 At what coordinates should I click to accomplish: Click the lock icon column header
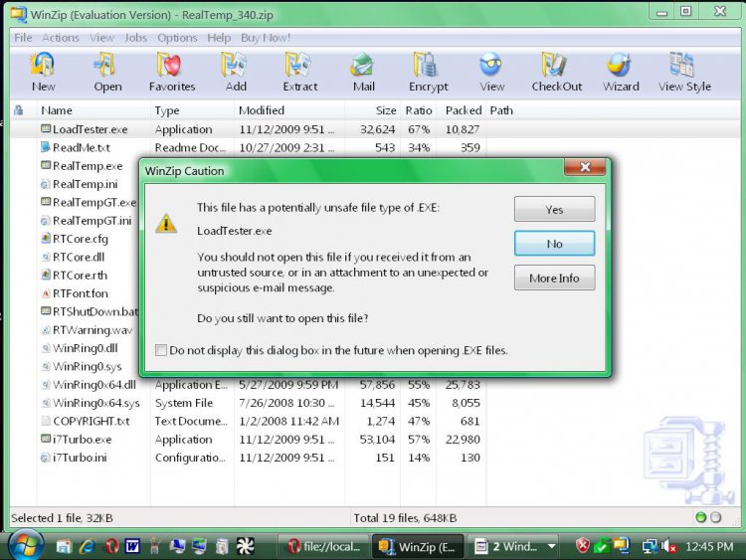click(19, 110)
